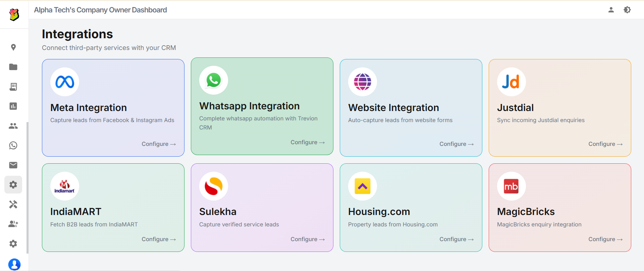
Task: Click the Housing.com card title
Action: [379, 212]
